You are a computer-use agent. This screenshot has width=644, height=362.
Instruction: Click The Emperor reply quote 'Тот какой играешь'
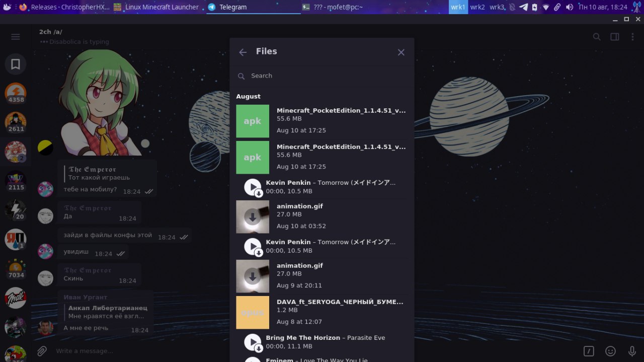pos(100,173)
